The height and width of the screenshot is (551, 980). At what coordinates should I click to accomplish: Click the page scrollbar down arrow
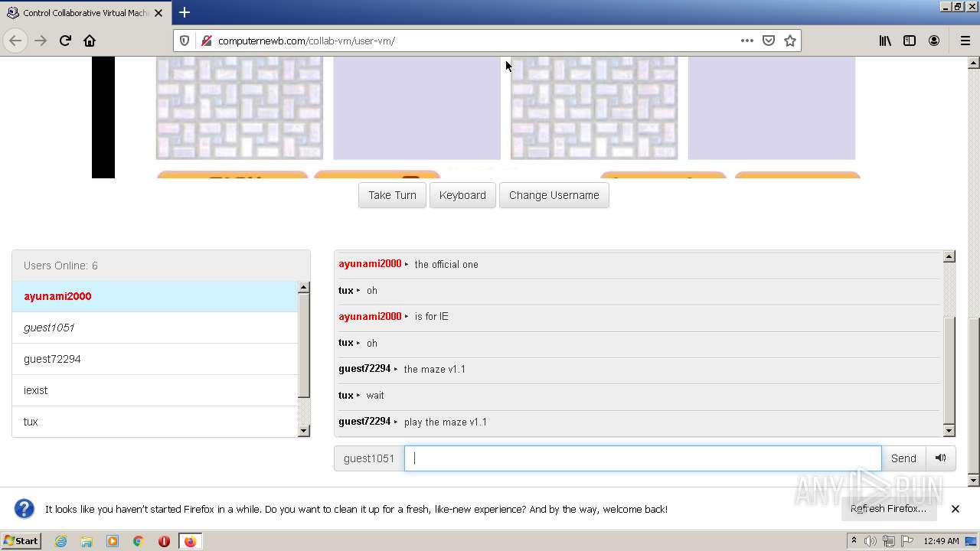(974, 481)
